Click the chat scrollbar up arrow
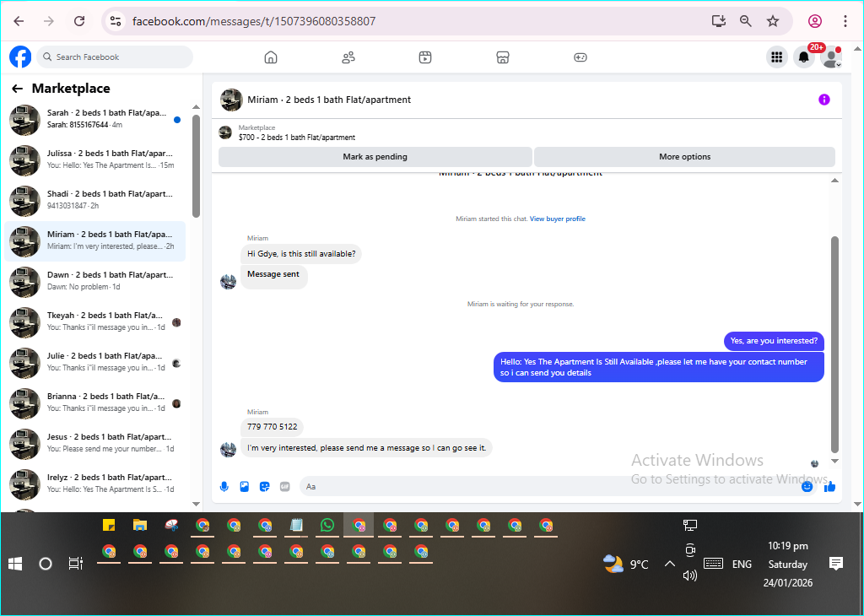The width and height of the screenshot is (864, 616). [x=834, y=181]
